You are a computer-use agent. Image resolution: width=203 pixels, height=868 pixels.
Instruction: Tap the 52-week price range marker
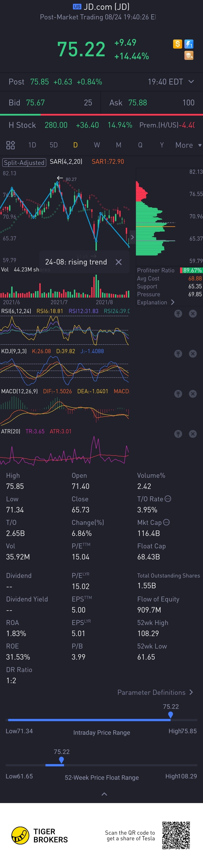(62, 760)
